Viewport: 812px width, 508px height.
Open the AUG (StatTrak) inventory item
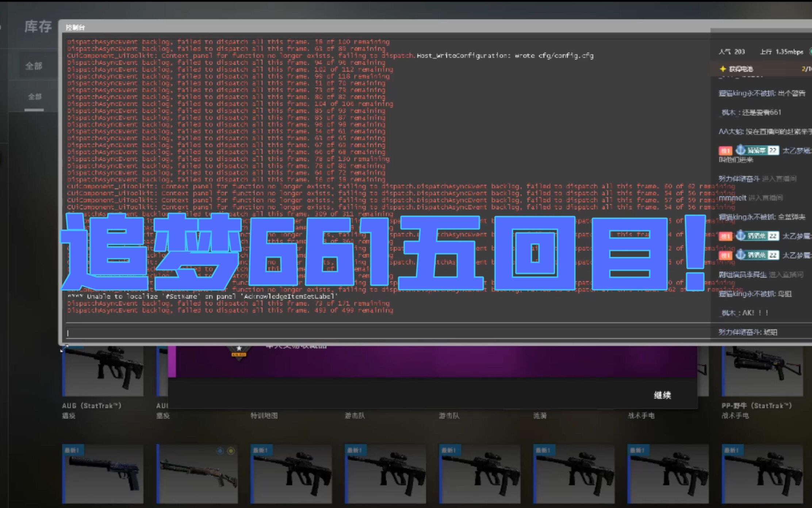(x=102, y=369)
